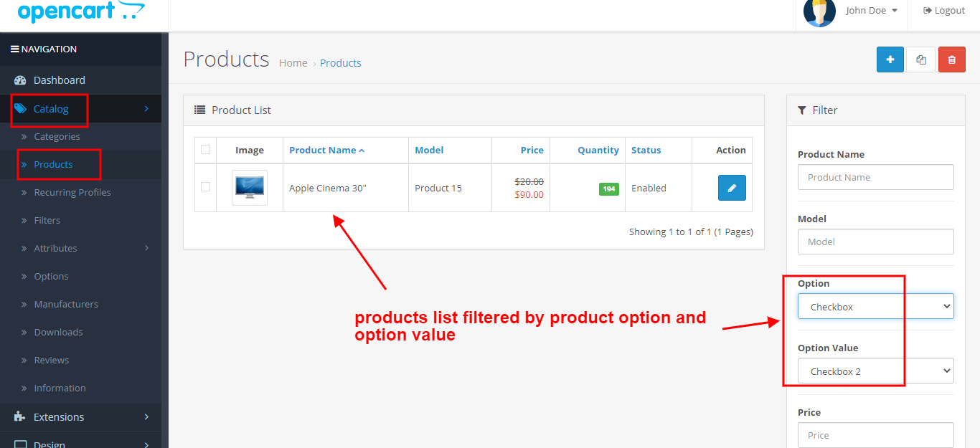Open the Home breadcrumb link

pyautogui.click(x=293, y=62)
